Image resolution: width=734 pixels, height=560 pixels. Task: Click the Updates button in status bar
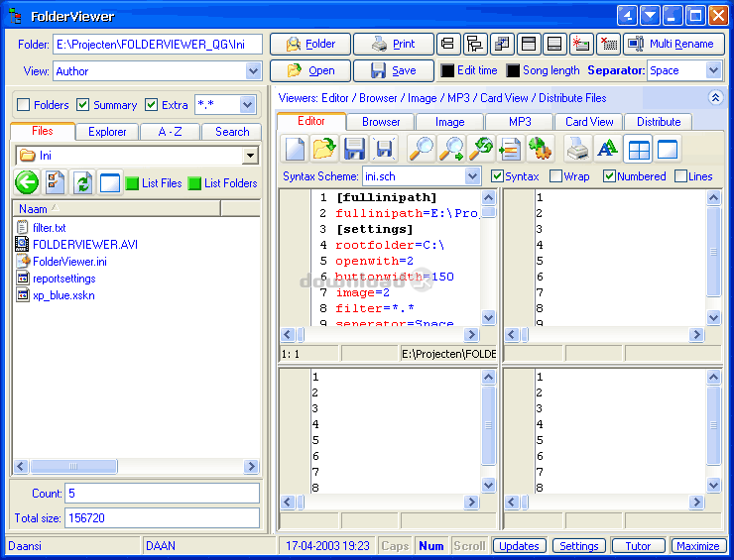519,546
